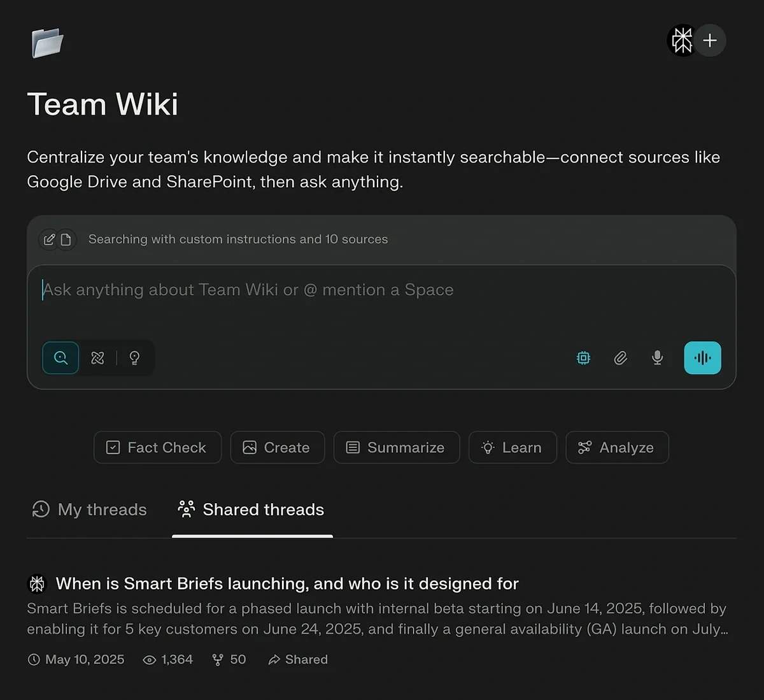Image resolution: width=764 pixels, height=700 pixels.
Task: Select the Search mode magnifier icon
Action: coord(61,358)
